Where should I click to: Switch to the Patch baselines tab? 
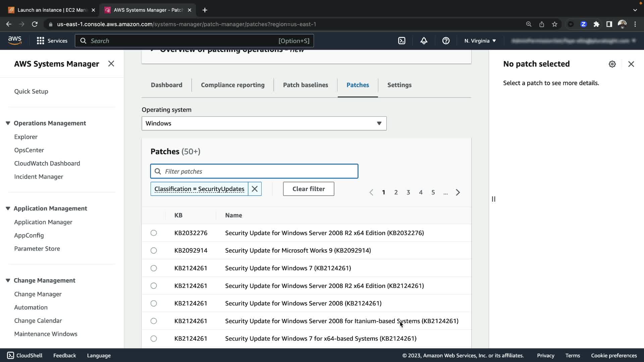[305, 85]
